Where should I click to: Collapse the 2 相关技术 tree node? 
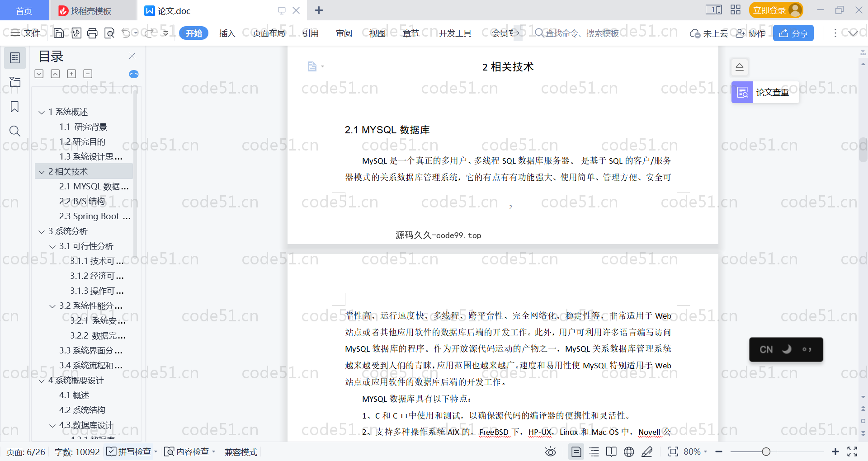click(x=42, y=172)
